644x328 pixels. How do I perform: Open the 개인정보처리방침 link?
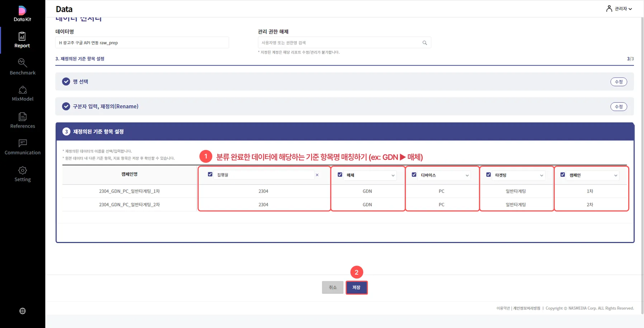point(526,308)
